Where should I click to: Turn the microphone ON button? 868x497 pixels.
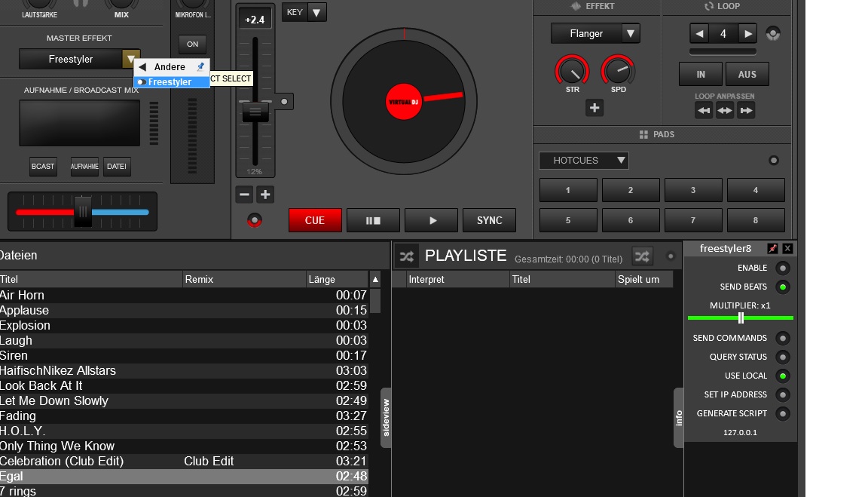point(193,44)
